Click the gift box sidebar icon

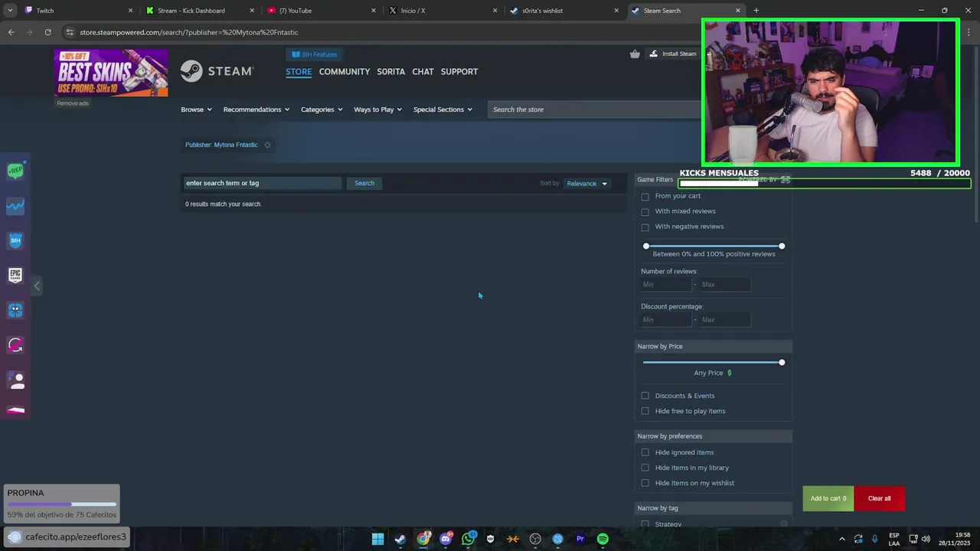(15, 310)
